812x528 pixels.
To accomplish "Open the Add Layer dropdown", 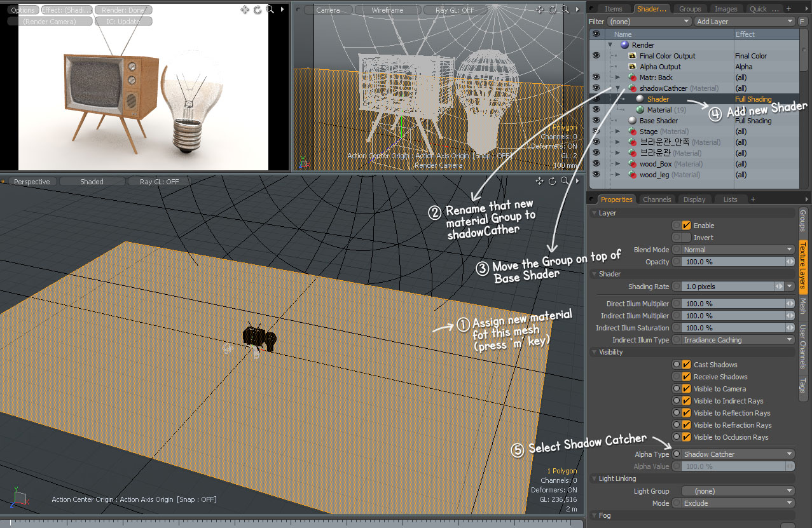I will click(x=744, y=22).
